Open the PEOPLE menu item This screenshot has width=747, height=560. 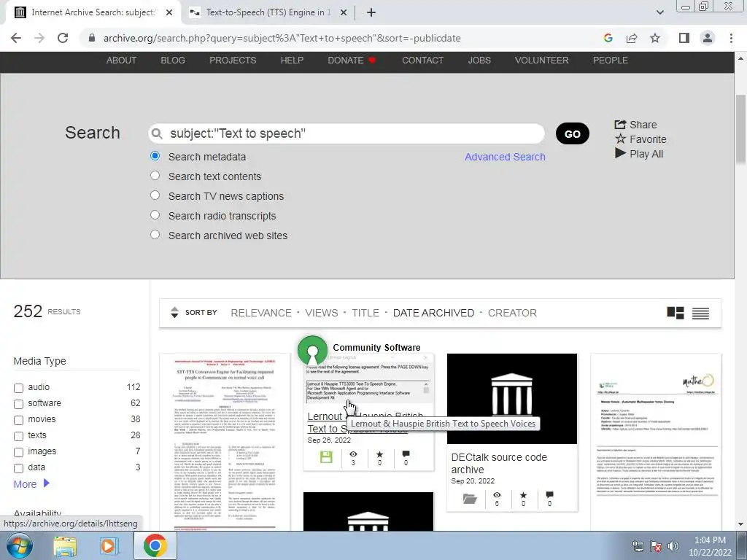(611, 61)
